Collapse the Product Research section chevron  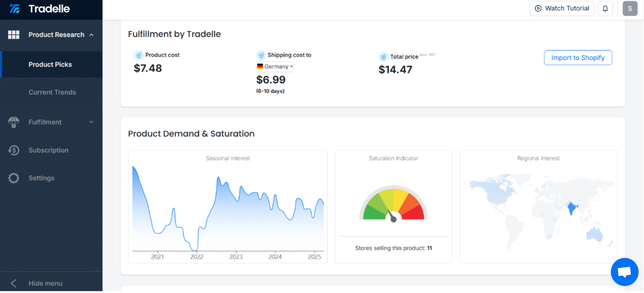click(x=91, y=35)
